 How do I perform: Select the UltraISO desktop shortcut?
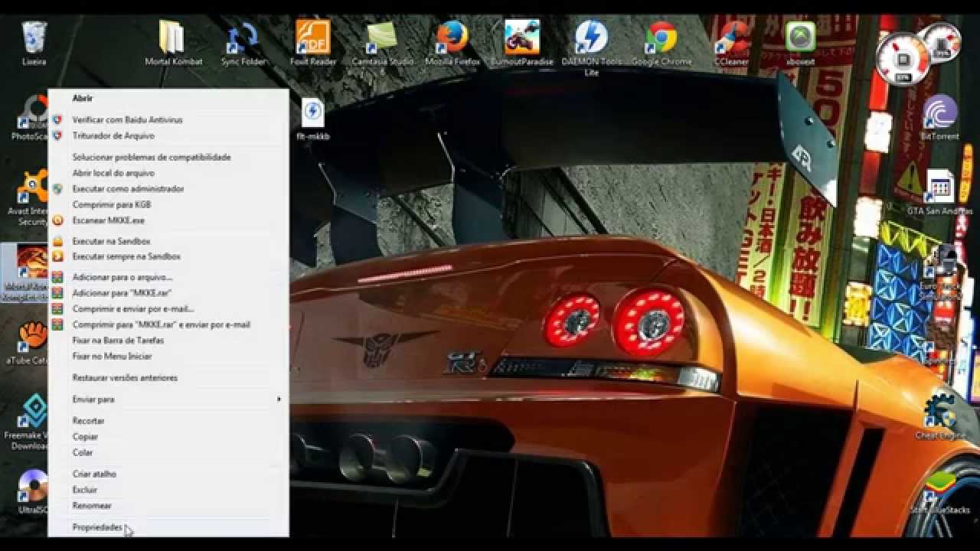coord(33,491)
